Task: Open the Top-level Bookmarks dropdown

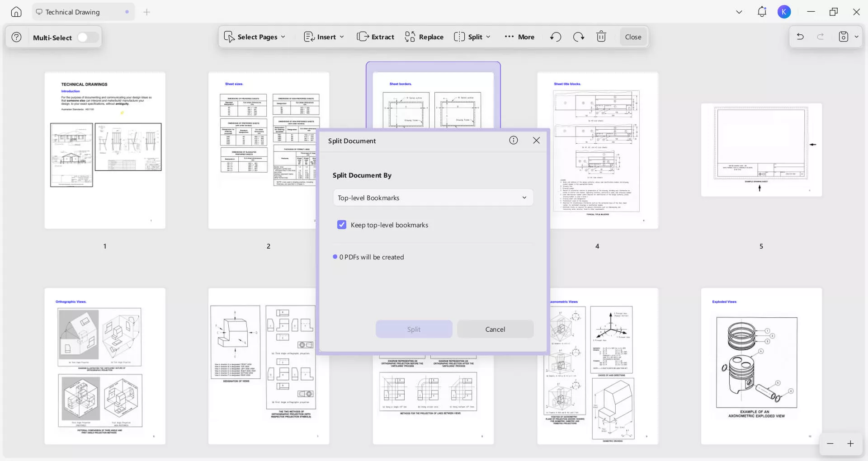Action: pos(433,198)
